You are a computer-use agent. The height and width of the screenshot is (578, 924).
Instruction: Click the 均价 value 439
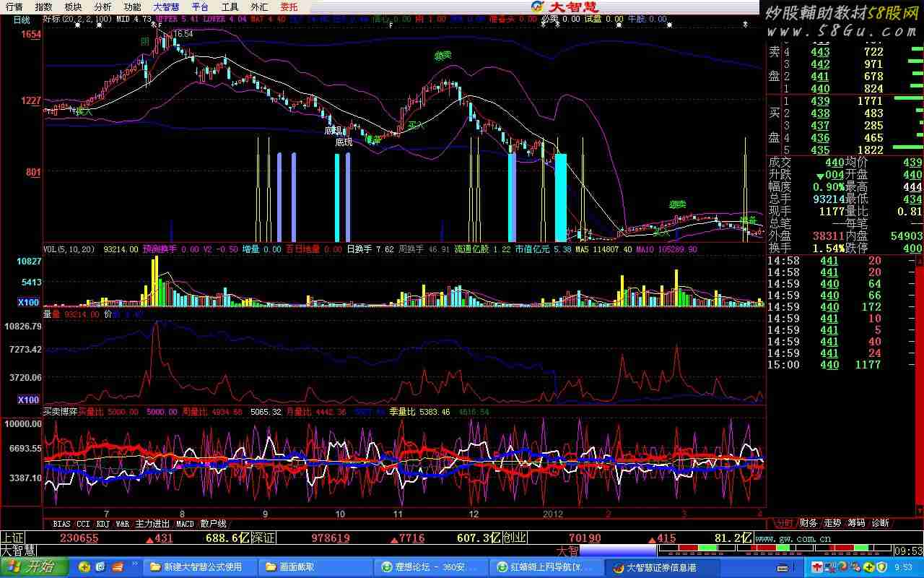912,163
